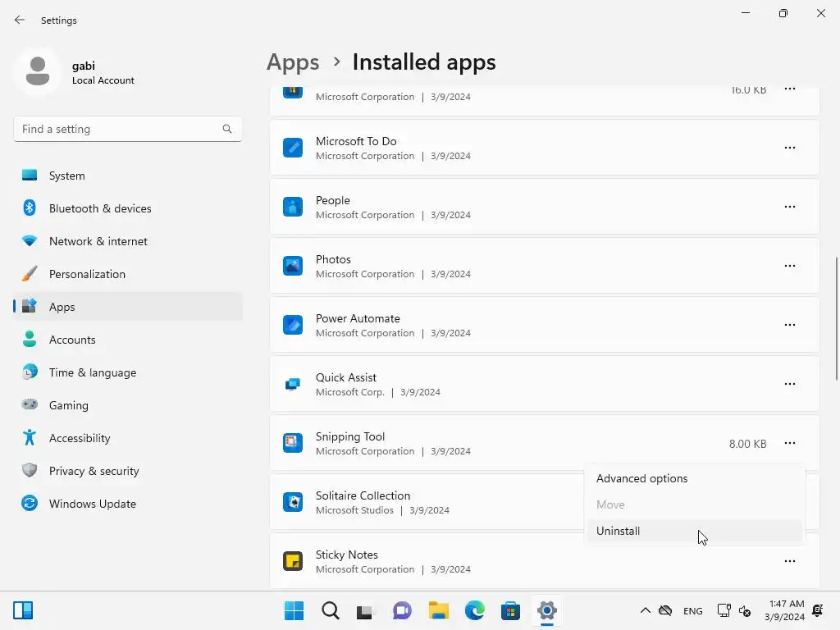Click the Solitaire Collection app name
This screenshot has width=840, height=630.
[363, 495]
